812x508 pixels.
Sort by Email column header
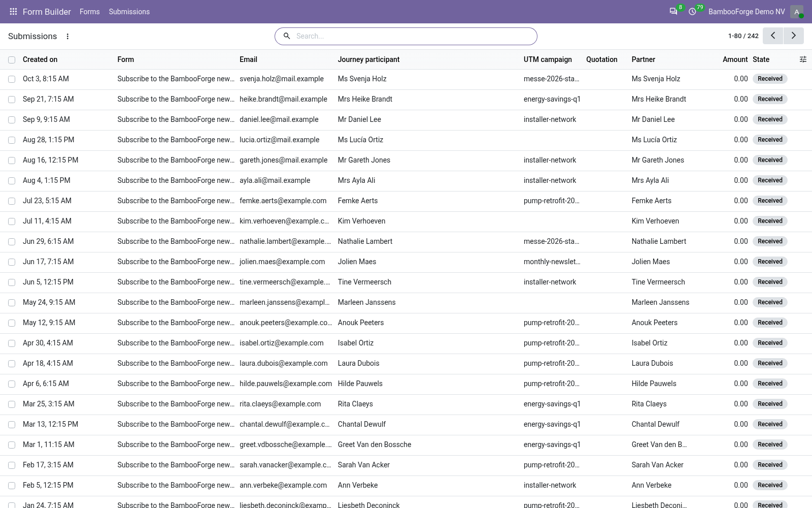click(x=248, y=59)
